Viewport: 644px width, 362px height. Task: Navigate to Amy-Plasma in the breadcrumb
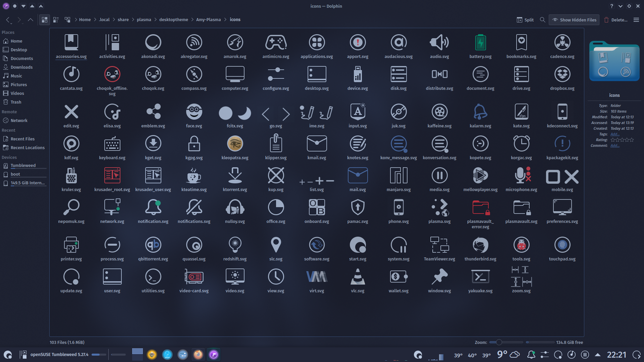click(x=208, y=20)
